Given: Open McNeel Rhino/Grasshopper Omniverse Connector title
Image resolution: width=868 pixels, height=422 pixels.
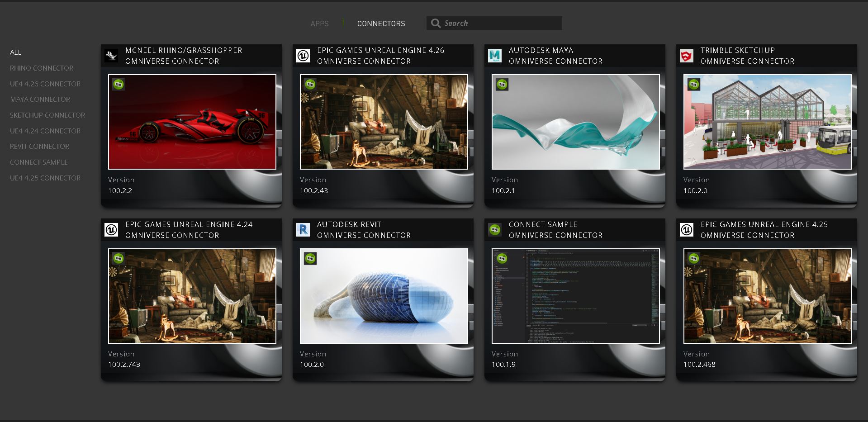Looking at the screenshot, I should (x=184, y=56).
